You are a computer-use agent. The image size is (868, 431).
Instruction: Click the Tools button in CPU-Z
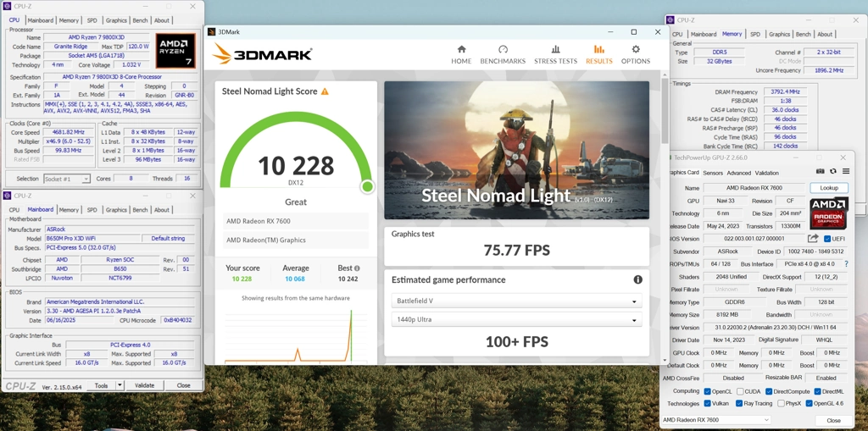[102, 385]
